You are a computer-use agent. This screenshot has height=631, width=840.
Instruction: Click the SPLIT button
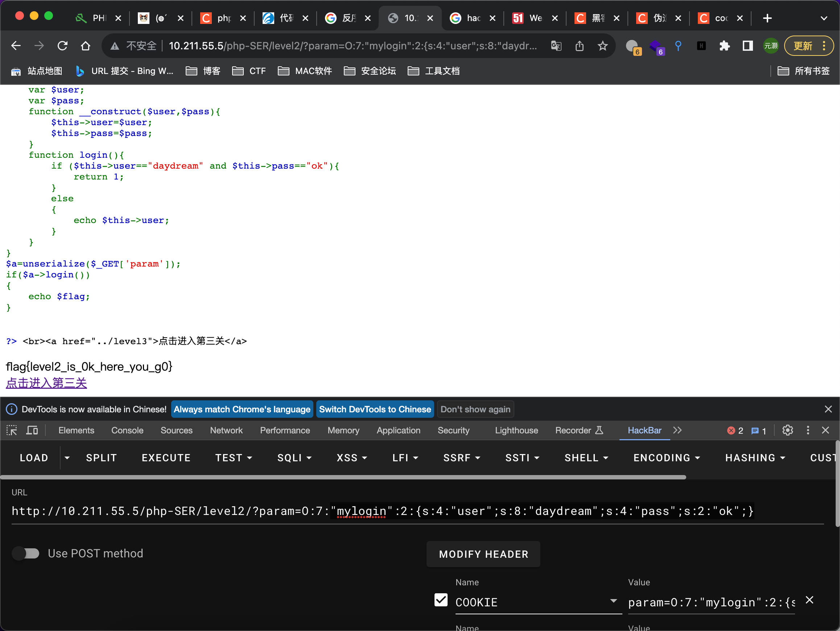[x=102, y=458]
